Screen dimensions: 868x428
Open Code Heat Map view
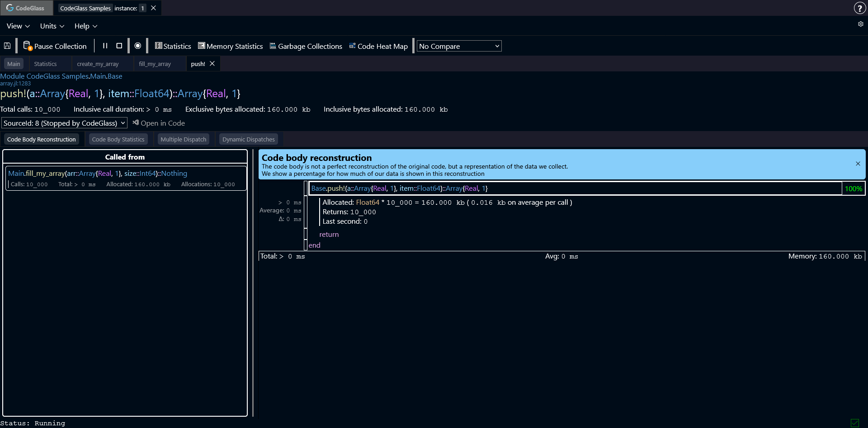click(378, 46)
